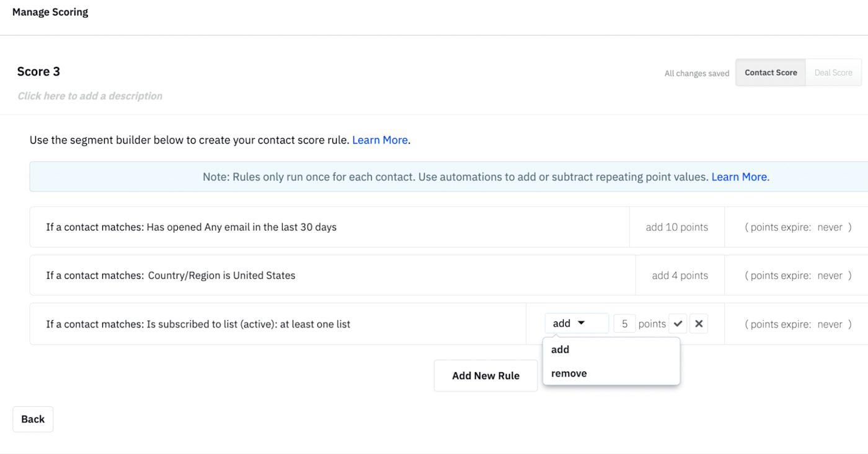
Task: Confirm rule points with the checkmark icon
Action: [678, 323]
